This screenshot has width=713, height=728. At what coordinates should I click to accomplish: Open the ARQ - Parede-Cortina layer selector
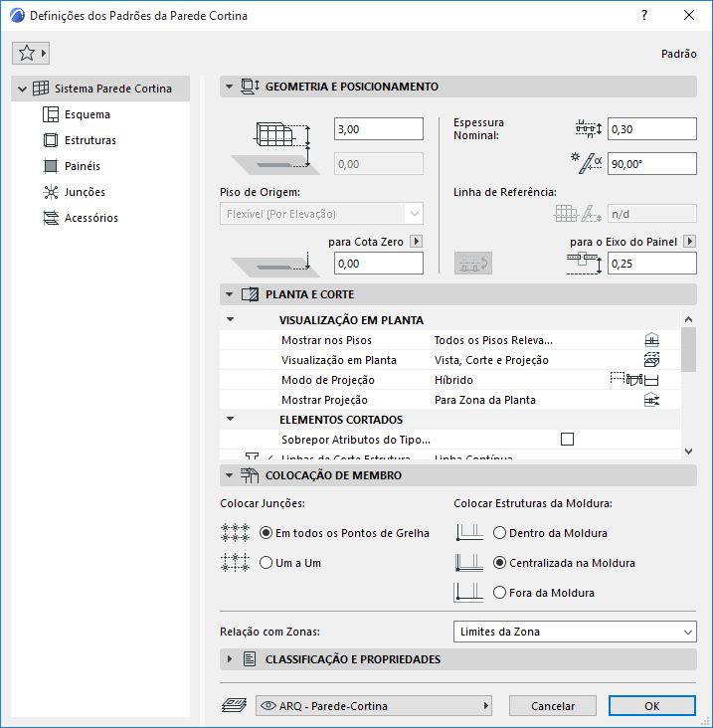tap(374, 706)
